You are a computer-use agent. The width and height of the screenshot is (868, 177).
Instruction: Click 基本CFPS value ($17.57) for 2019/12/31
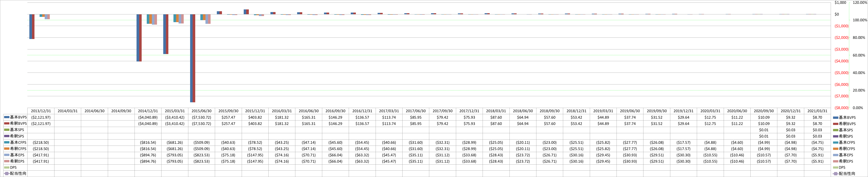click(683, 143)
